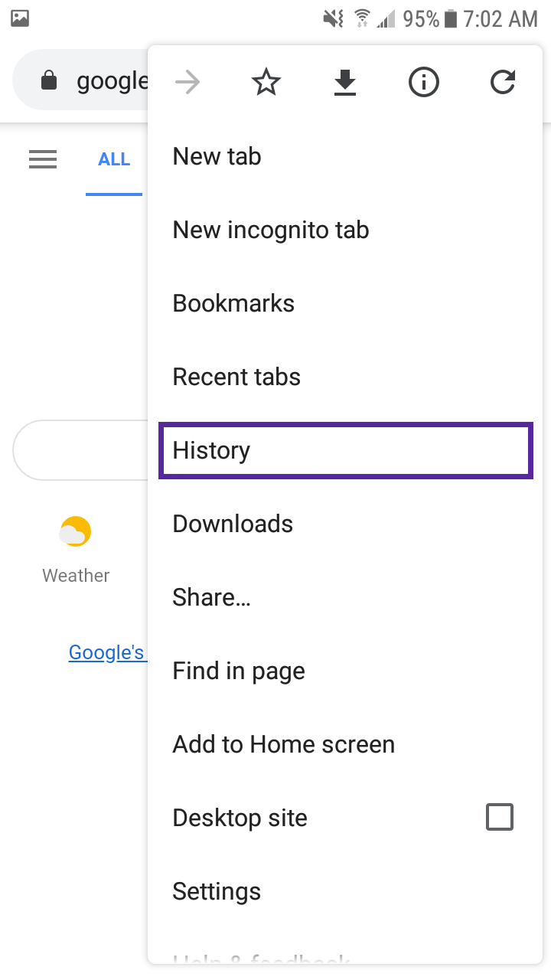Switch to the ALL search tab

pos(114,159)
